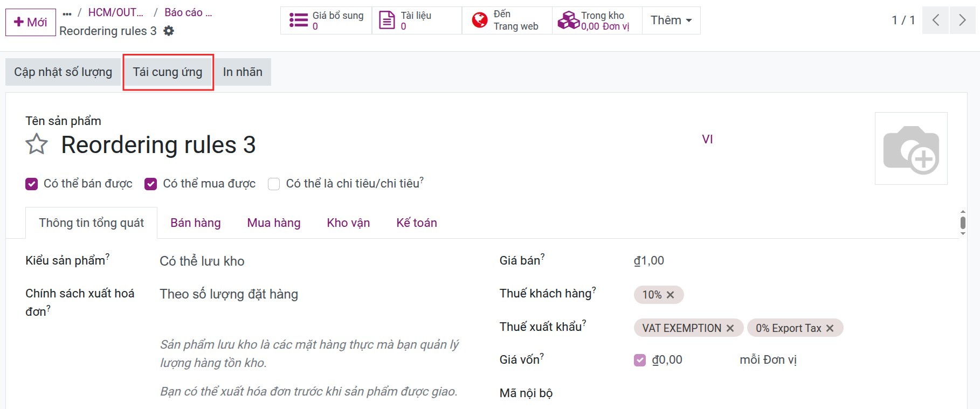The width and height of the screenshot is (980, 409).
Task: Click the VI language indicator
Action: point(707,139)
